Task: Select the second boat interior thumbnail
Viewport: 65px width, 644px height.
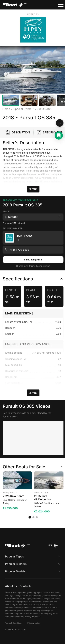Action: [x=29, y=100]
